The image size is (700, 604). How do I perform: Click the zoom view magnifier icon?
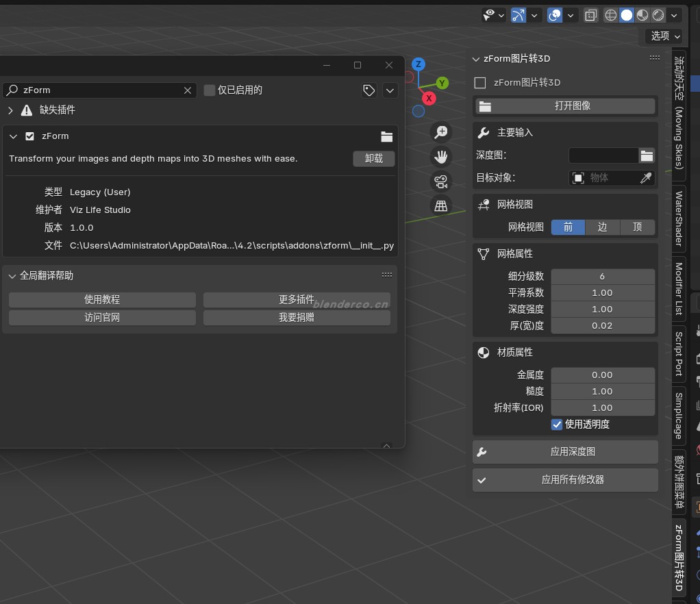[x=441, y=131]
